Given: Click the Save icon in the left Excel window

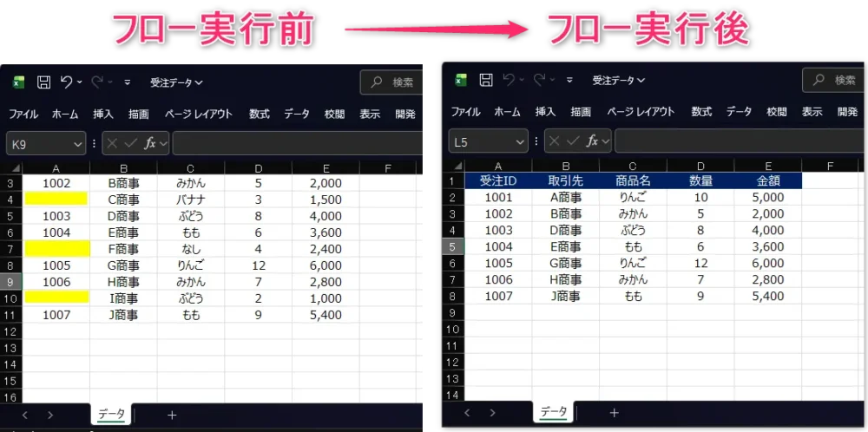Looking at the screenshot, I should click(x=43, y=82).
